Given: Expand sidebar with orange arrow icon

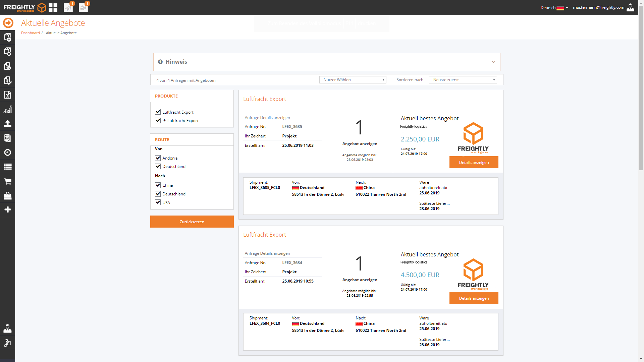Looking at the screenshot, I should coord(8,23).
